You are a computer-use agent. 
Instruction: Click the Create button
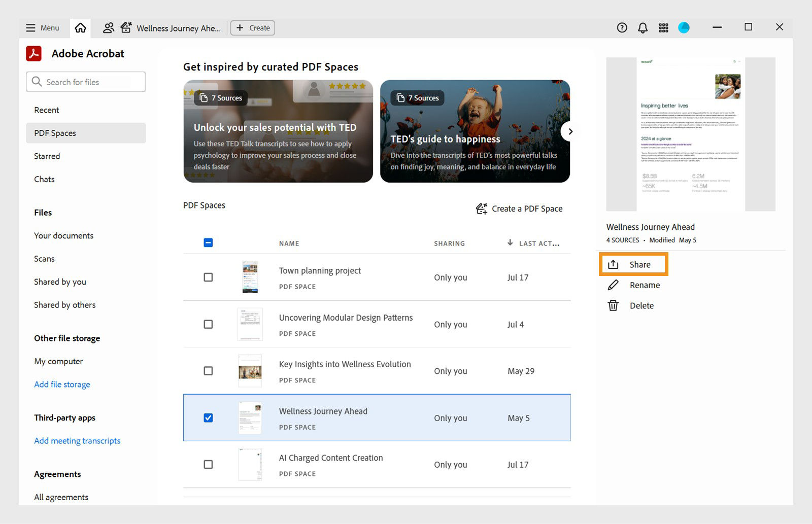pyautogui.click(x=253, y=28)
